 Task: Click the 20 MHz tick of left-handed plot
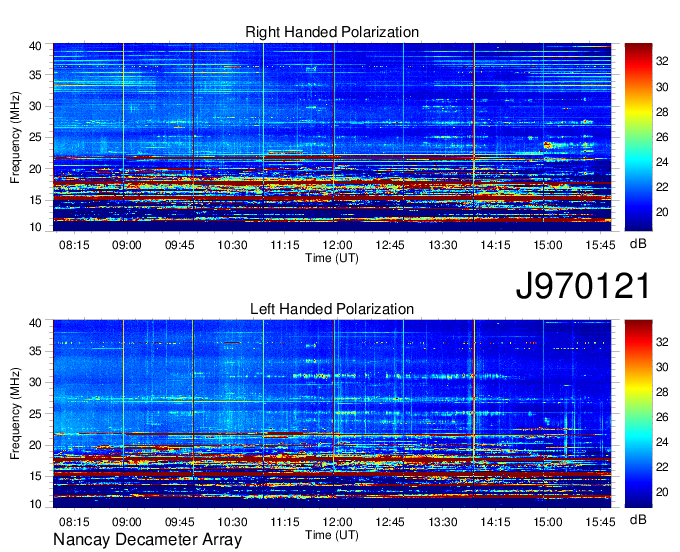pyautogui.click(x=36, y=445)
